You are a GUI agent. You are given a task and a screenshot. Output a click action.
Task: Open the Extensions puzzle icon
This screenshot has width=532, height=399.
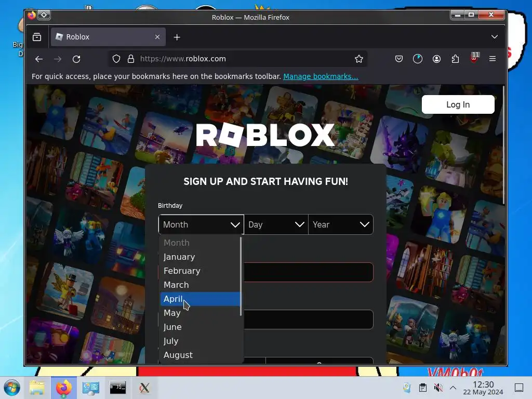click(x=455, y=59)
